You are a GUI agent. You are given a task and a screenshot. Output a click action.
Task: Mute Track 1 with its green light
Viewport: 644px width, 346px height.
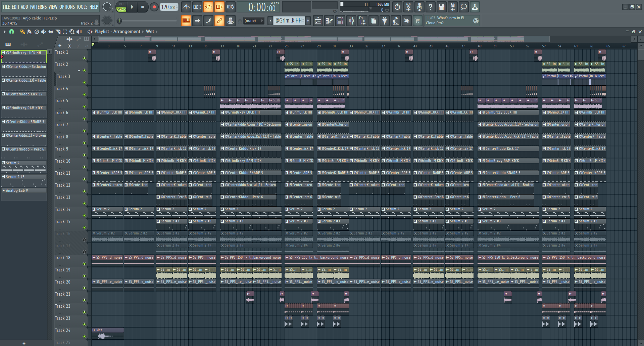84,58
